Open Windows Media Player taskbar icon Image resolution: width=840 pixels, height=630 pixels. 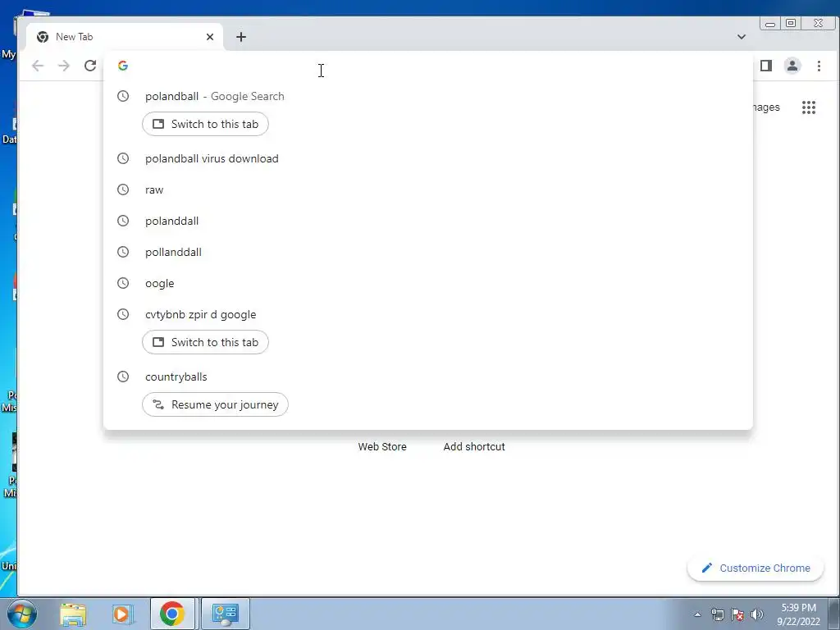click(122, 614)
